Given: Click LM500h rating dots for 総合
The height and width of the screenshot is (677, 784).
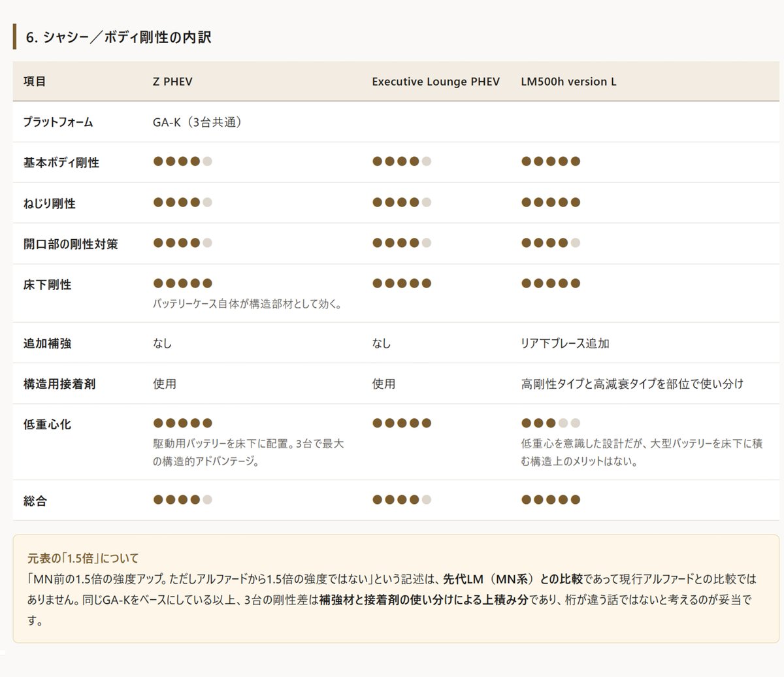Looking at the screenshot, I should coord(551,500).
